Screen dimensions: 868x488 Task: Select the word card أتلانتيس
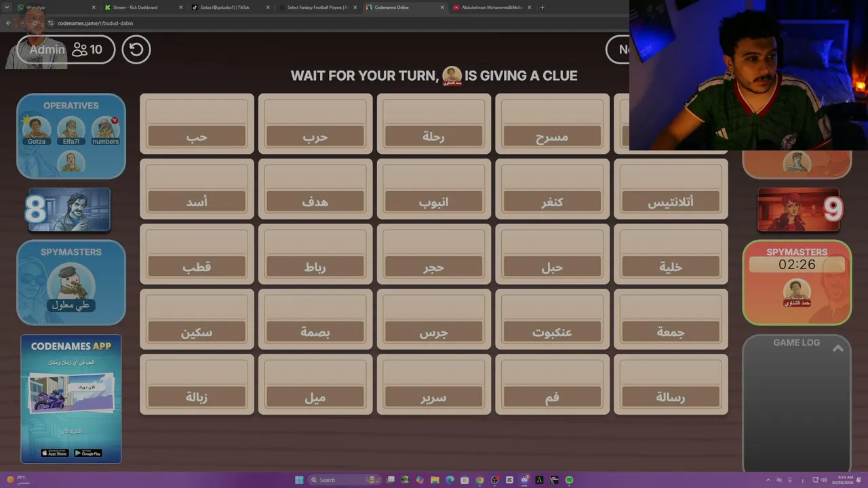(671, 189)
